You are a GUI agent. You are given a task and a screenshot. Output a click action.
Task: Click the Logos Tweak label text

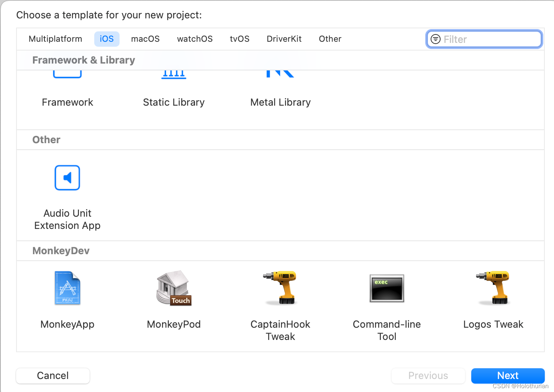(x=493, y=324)
